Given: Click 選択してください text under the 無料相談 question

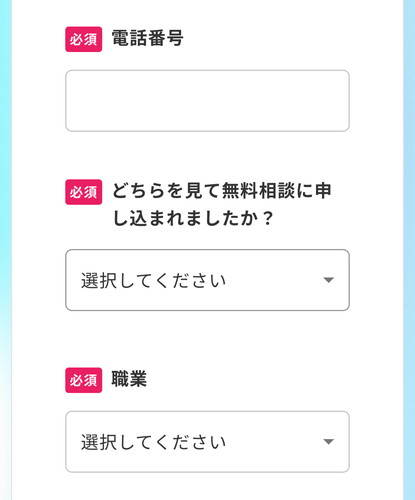Looking at the screenshot, I should coord(154,280).
